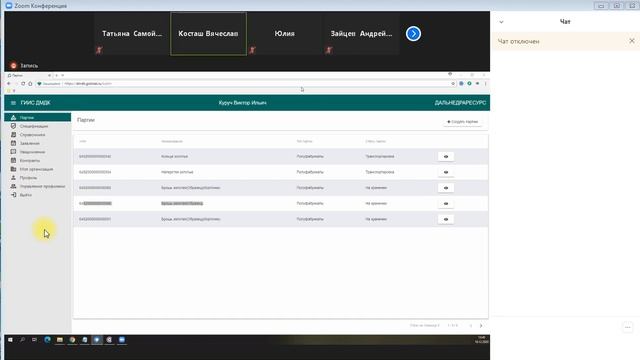Viewport: 640px width, 360px height.
Task: Select Зайцев Андрей... participant tile
Action: pos(361,33)
